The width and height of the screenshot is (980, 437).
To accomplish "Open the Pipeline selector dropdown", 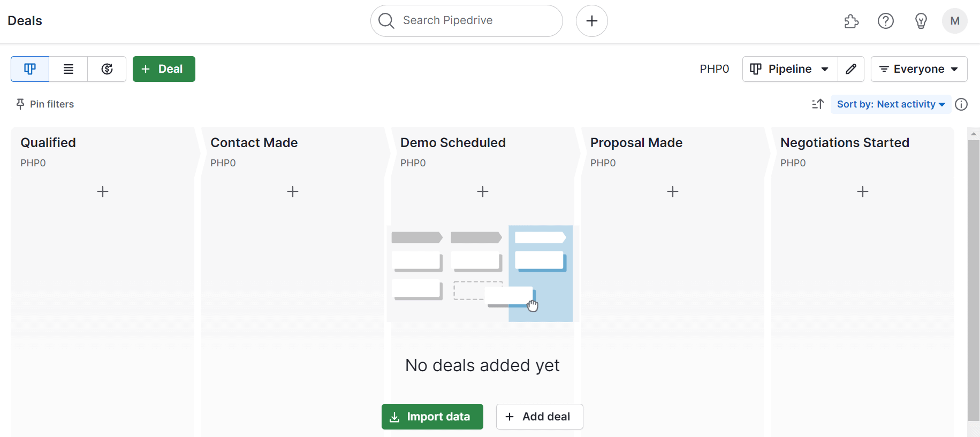I will click(789, 69).
